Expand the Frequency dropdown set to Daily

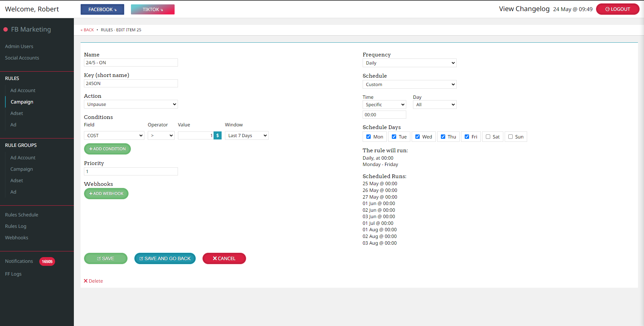[409, 63]
